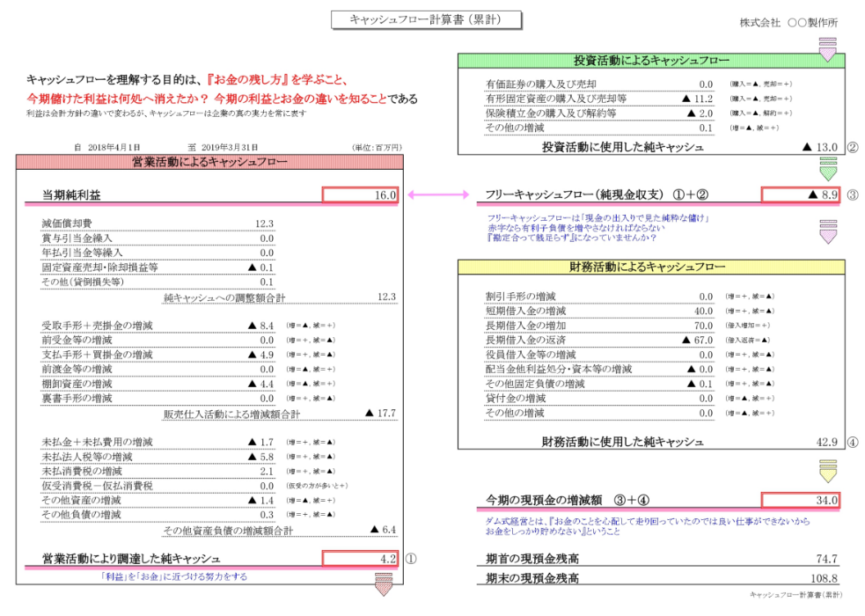Click the ▲17.7 subtotal value
This screenshot has width=865, height=616.
pyautogui.click(x=381, y=413)
